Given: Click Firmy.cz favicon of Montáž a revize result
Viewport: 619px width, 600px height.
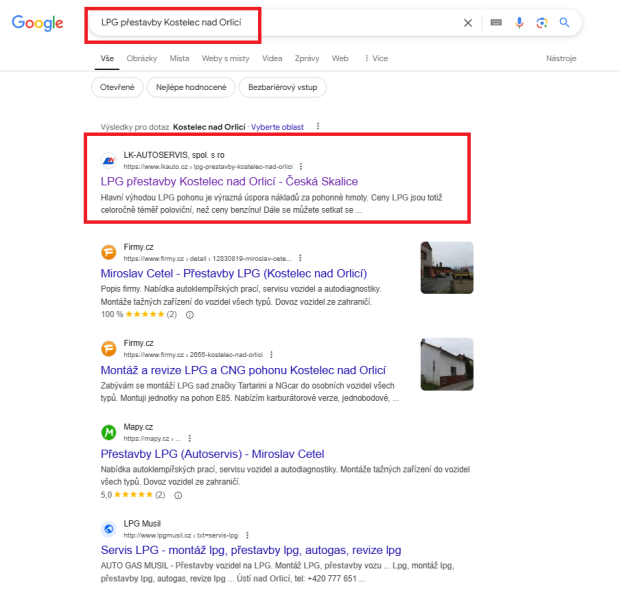Looking at the screenshot, I should (109, 349).
